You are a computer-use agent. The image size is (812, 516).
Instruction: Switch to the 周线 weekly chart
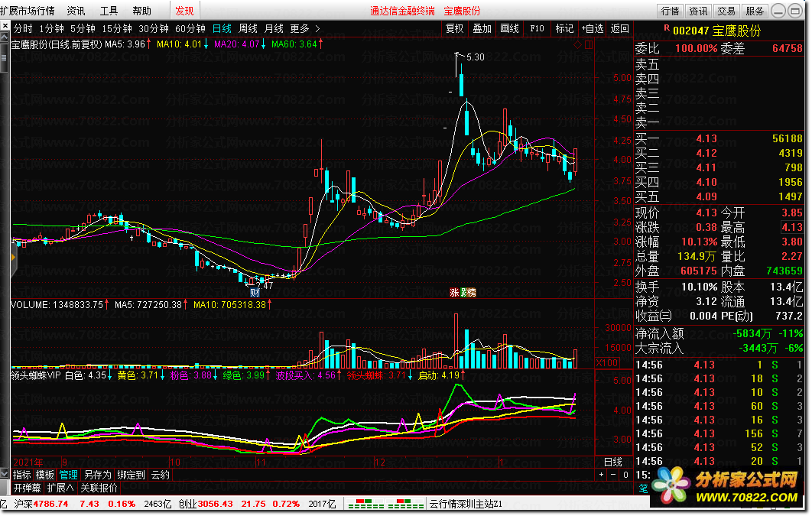(248, 29)
